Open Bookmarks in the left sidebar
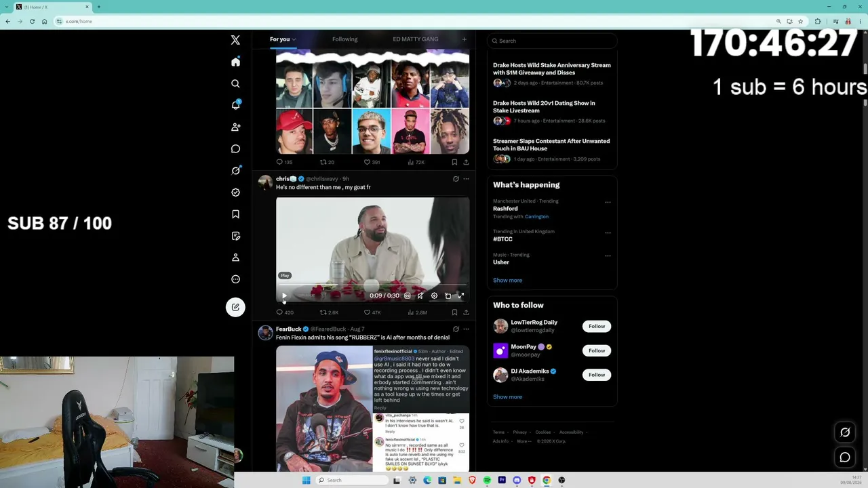Viewport: 868px width, 488px height. coord(235,213)
